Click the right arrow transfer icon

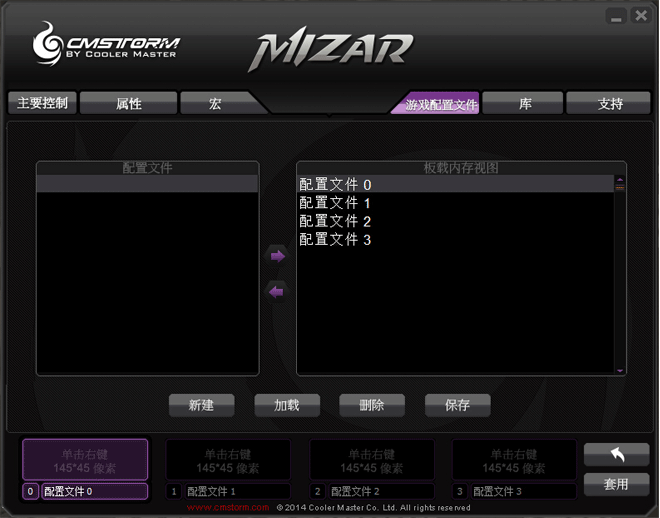(x=277, y=256)
